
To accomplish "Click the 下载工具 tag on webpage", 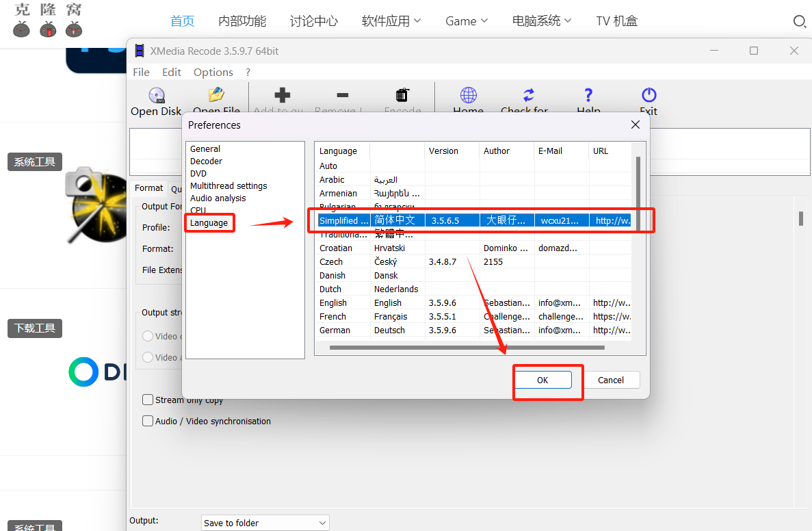I will point(35,328).
